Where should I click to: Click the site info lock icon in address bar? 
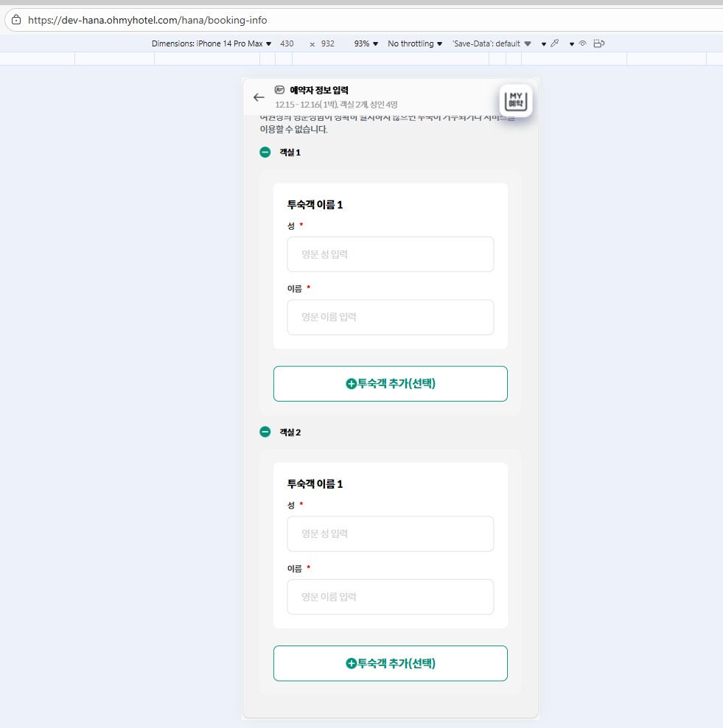pyautogui.click(x=16, y=20)
